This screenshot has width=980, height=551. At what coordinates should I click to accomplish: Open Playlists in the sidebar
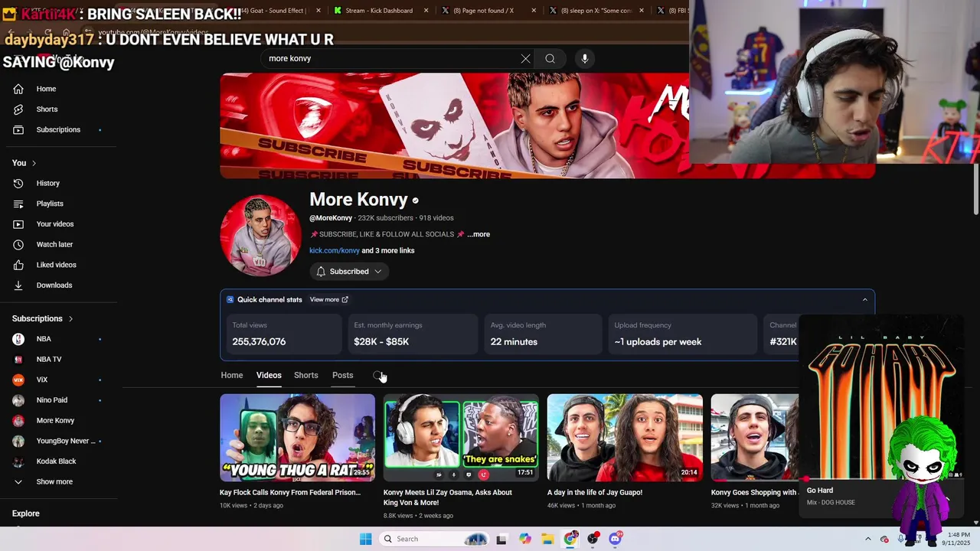50,204
